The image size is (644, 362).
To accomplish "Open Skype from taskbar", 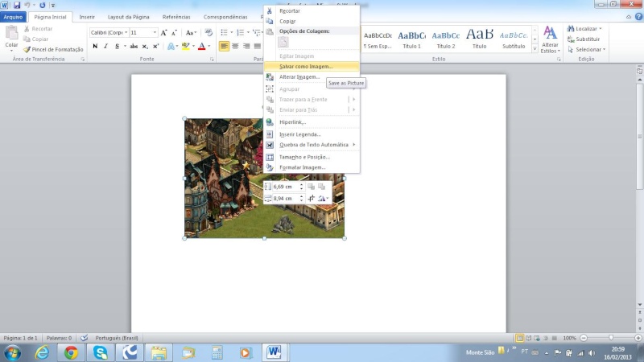I will tap(100, 352).
